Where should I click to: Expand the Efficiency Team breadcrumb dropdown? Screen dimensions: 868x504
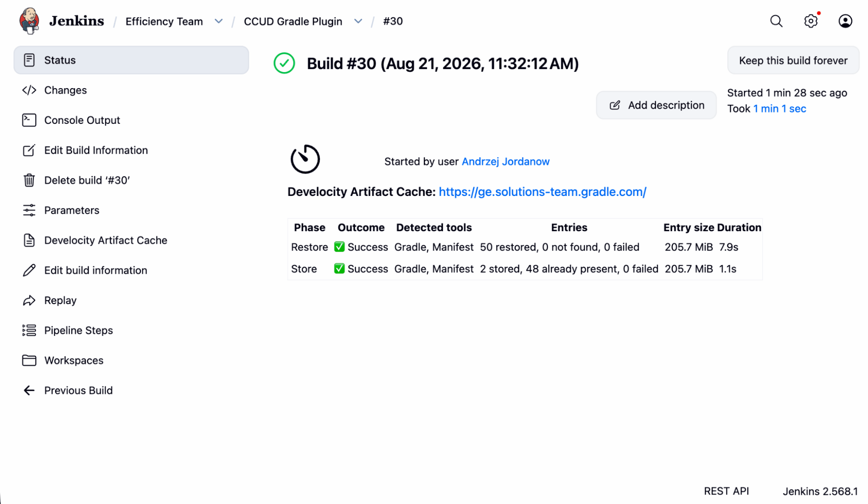219,21
